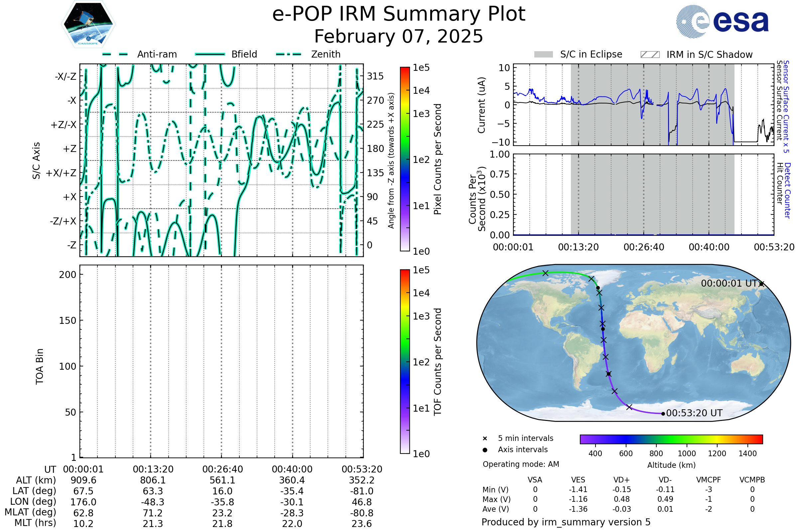
Task: Click the Anti-ram dashed line legend sample
Action: (115, 54)
